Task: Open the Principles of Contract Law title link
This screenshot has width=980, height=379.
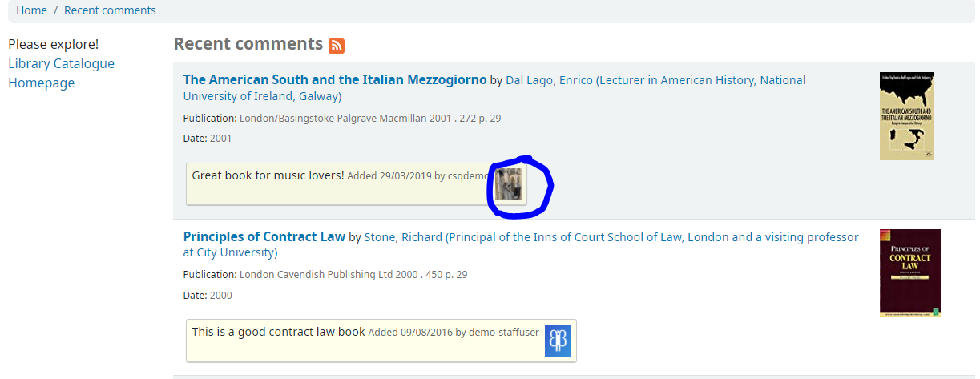Action: pyautogui.click(x=264, y=237)
